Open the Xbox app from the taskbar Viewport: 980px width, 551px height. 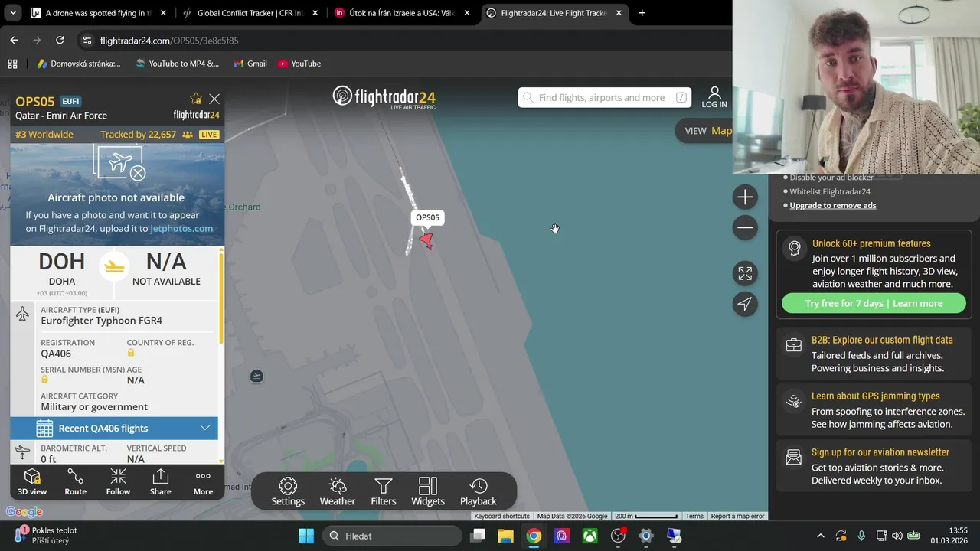590,536
